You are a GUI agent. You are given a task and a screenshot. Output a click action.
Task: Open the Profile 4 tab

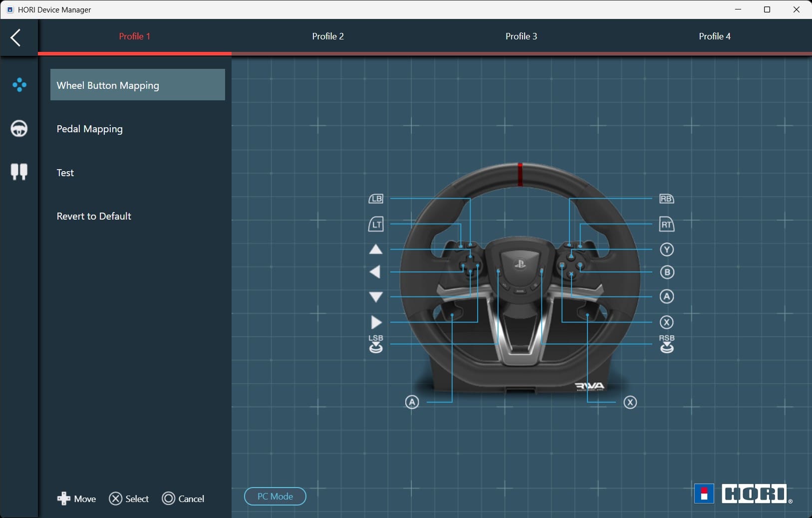click(x=715, y=36)
